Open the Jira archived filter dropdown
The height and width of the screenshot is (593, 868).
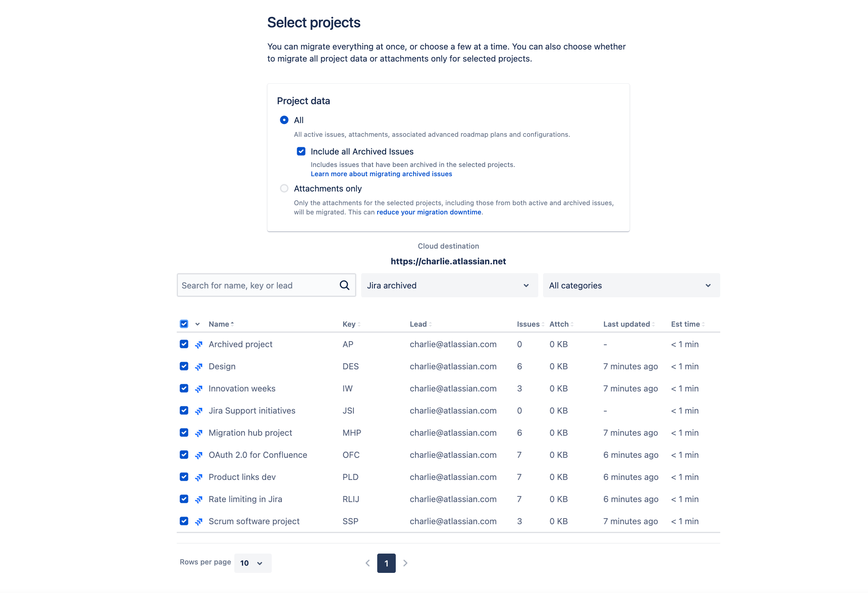pos(448,285)
